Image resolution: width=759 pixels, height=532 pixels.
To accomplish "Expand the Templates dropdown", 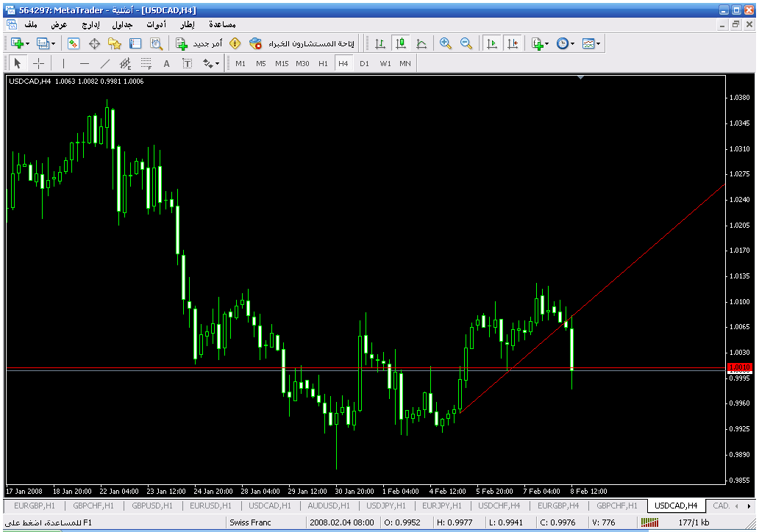I will (598, 43).
